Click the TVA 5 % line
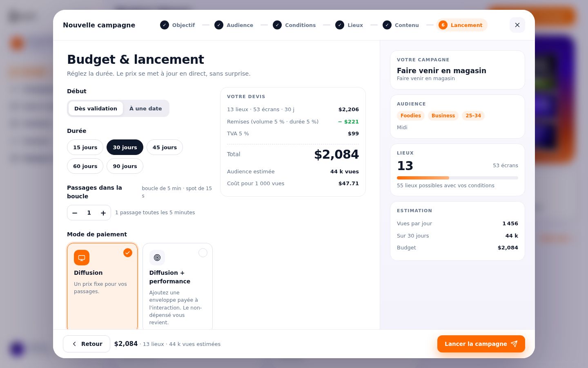Viewport: 588px width, 368px height. (x=293, y=133)
